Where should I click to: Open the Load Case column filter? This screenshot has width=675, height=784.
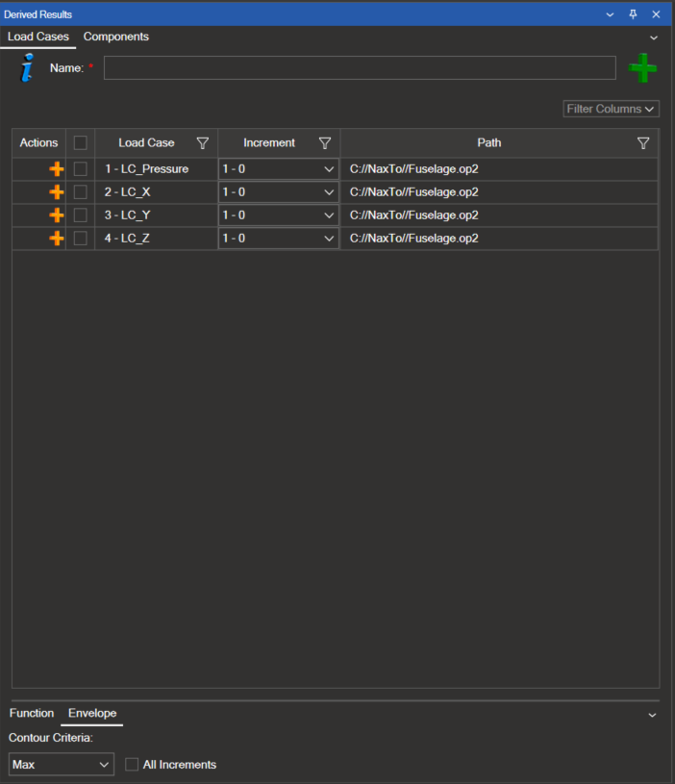(203, 143)
